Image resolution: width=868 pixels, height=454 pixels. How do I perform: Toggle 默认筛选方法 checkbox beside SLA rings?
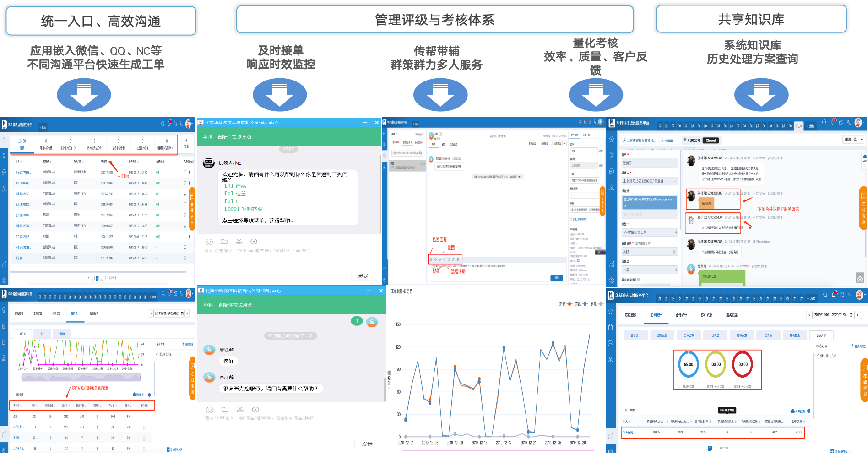(817, 356)
